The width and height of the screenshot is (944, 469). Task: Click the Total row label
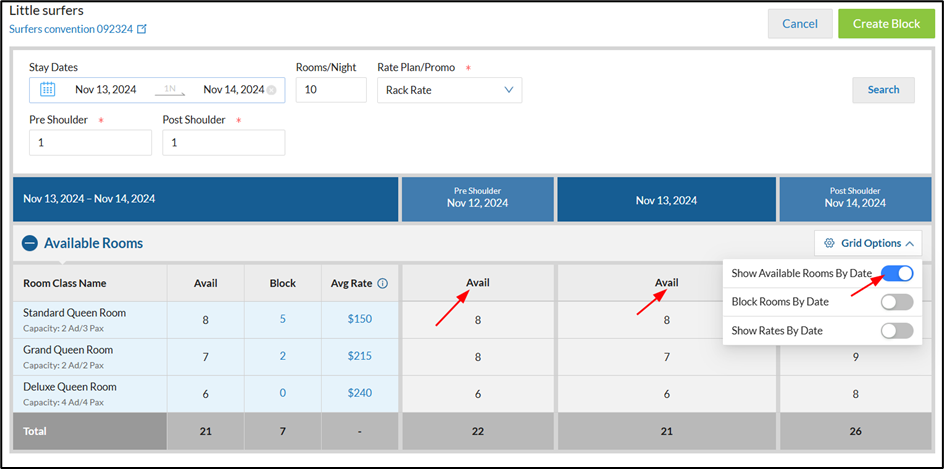click(34, 431)
